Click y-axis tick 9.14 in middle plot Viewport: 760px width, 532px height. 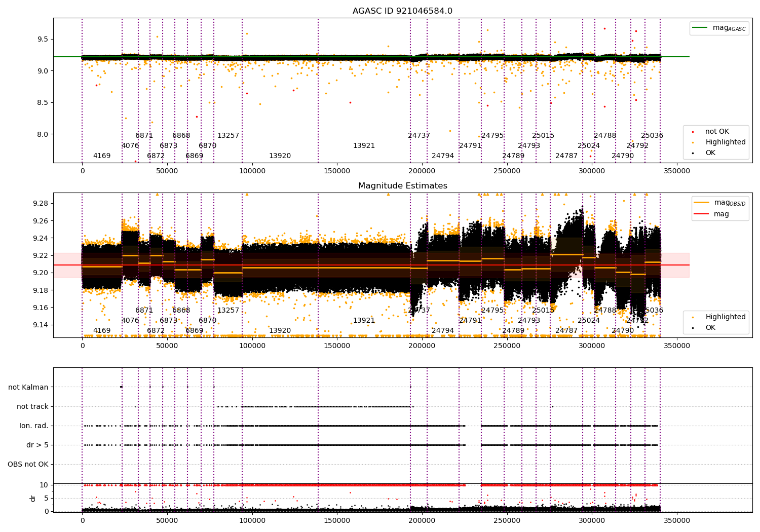[41, 325]
